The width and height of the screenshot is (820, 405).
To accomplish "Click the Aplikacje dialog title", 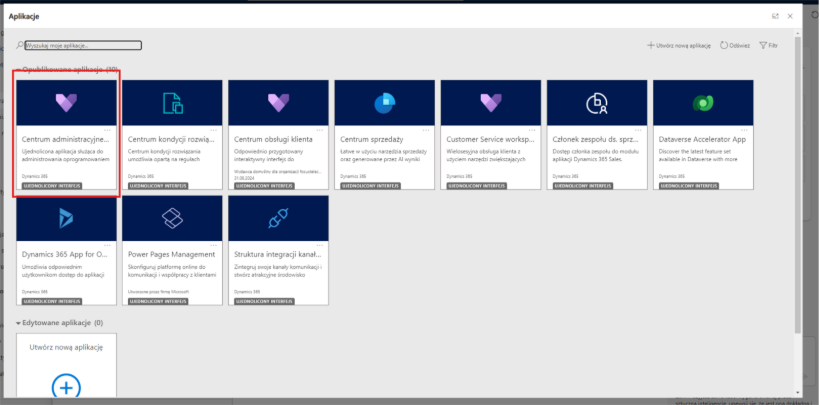I will pos(24,16).
